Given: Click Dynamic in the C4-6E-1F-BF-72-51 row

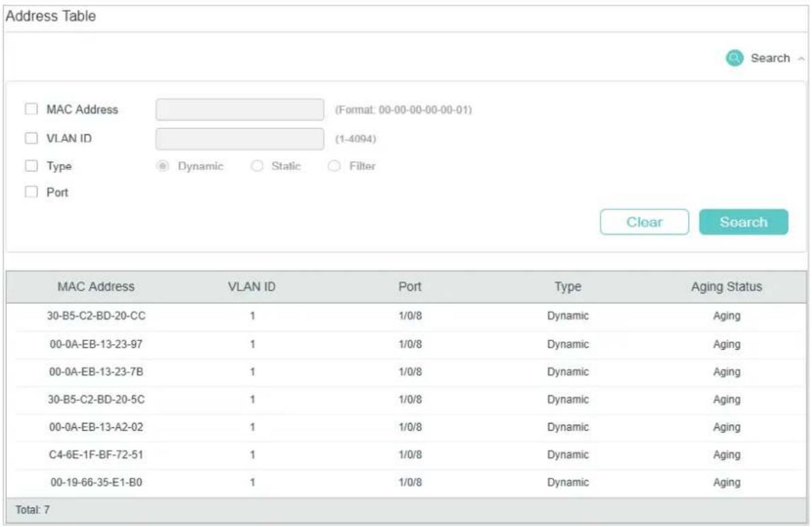Looking at the screenshot, I should tap(568, 455).
